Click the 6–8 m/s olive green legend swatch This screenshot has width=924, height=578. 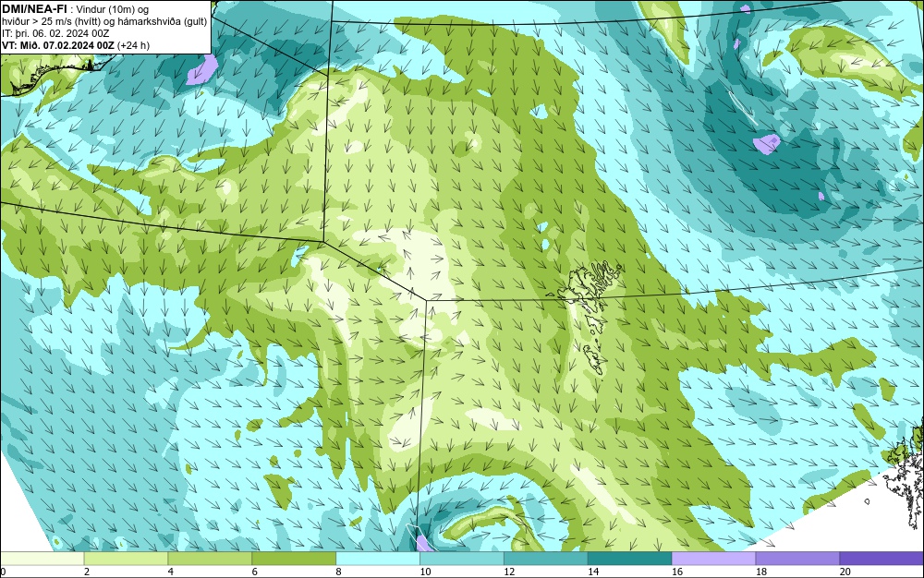[294, 558]
